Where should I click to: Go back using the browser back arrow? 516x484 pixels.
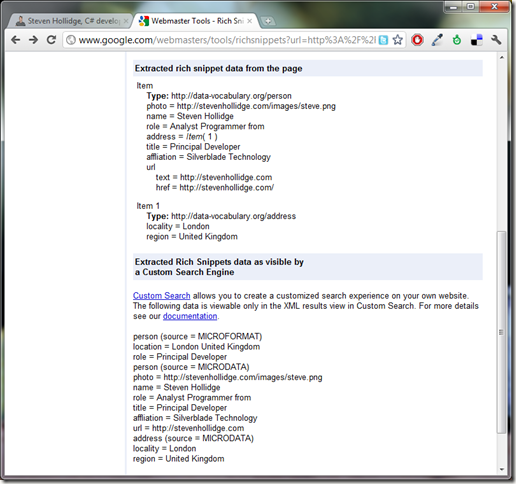[15, 40]
